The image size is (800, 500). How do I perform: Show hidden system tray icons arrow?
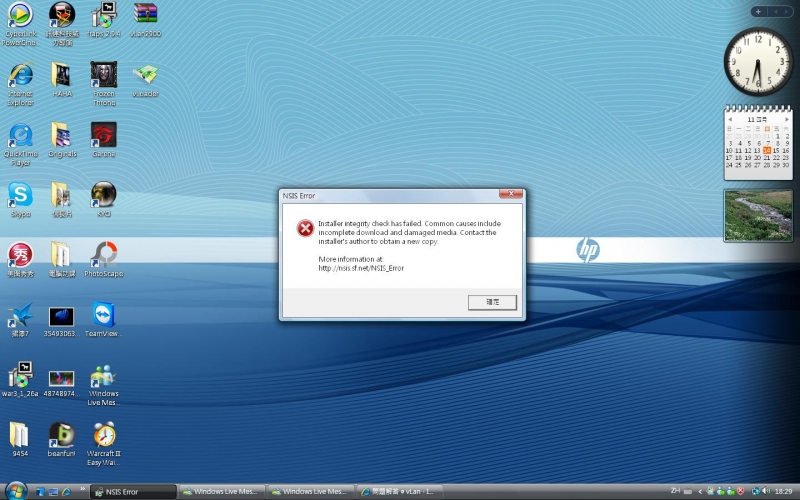click(699, 491)
